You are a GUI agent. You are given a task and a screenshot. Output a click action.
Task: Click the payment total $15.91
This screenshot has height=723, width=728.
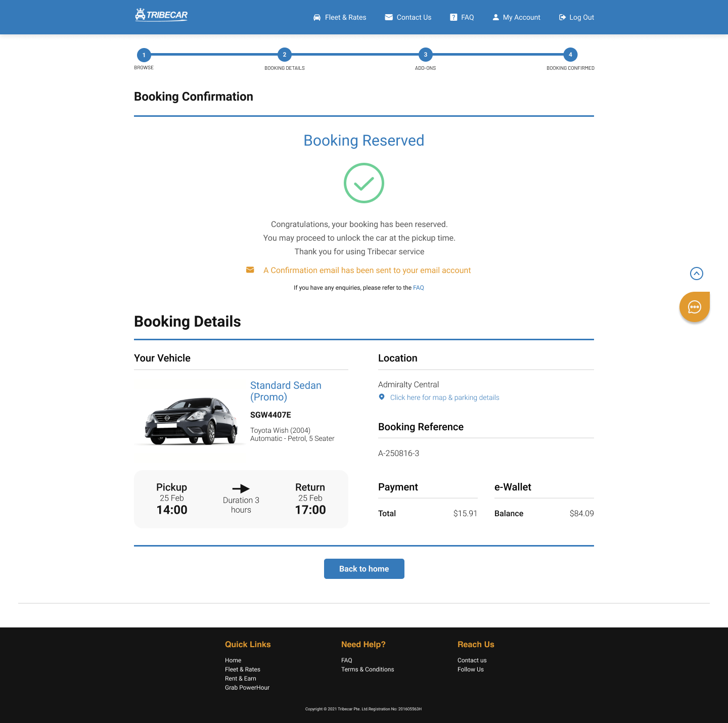pyautogui.click(x=466, y=514)
